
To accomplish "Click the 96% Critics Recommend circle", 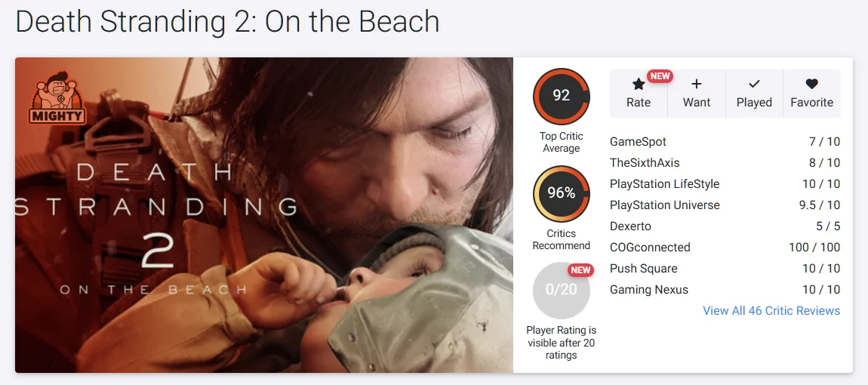I will point(561,193).
